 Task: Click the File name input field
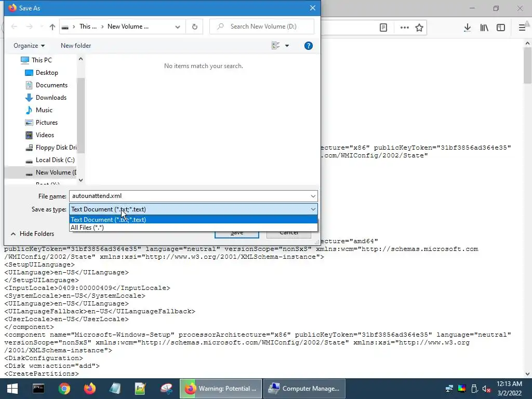click(190, 196)
